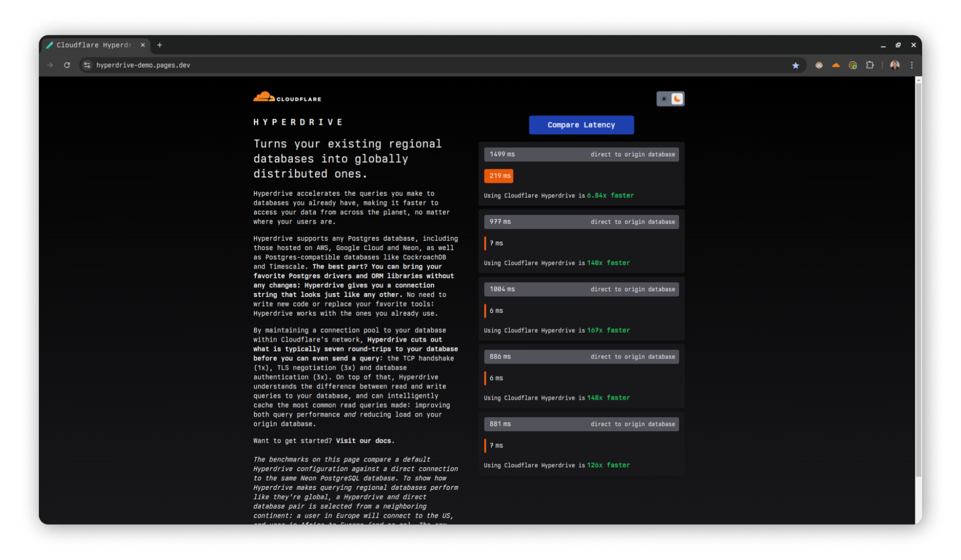Switch to light mode sun toggle
The width and height of the screenshot is (961, 560).
664,99
